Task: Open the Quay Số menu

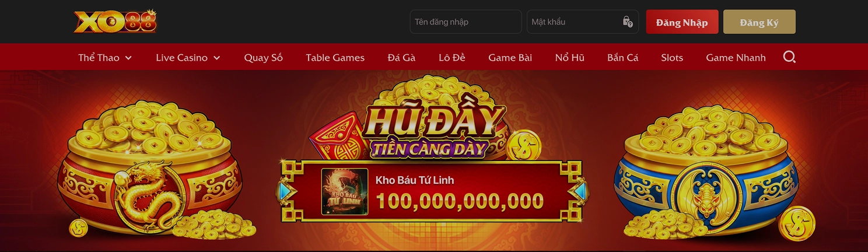Action: pos(263,57)
